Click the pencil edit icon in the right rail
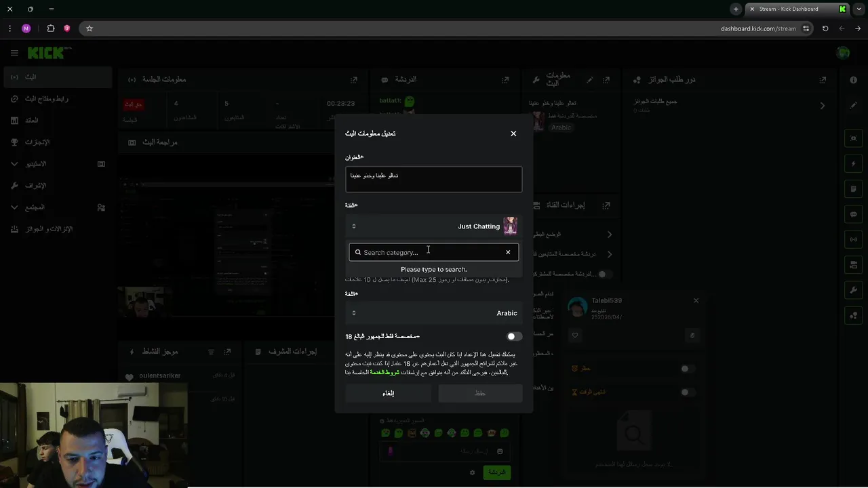The height and width of the screenshot is (488, 868). [853, 106]
